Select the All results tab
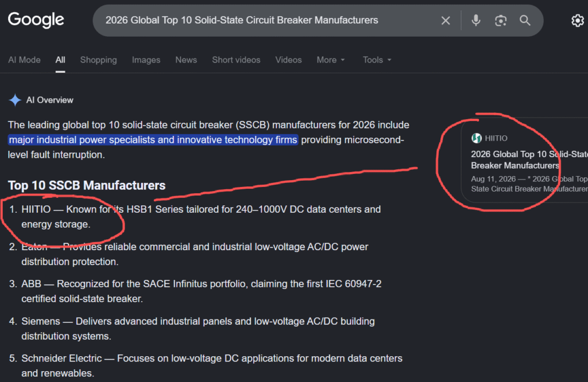This screenshot has height=382, width=588. point(60,60)
